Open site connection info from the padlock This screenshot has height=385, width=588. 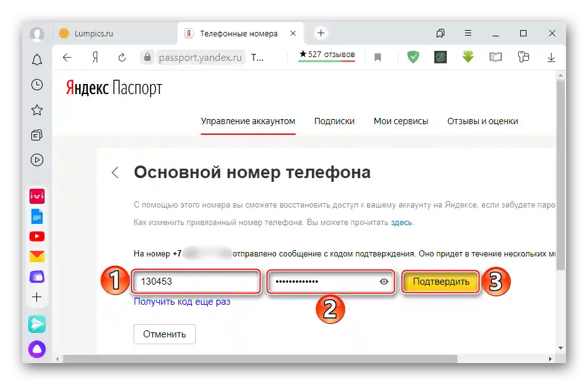coord(147,57)
